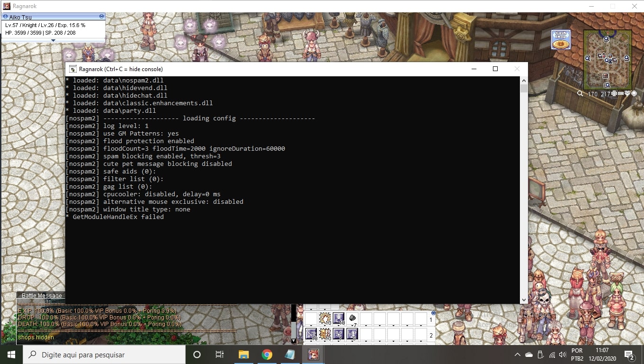Image resolution: width=644 pixels, height=364 pixels.
Task: Expand the Aiko Tsu status panel downward
Action: (53, 40)
